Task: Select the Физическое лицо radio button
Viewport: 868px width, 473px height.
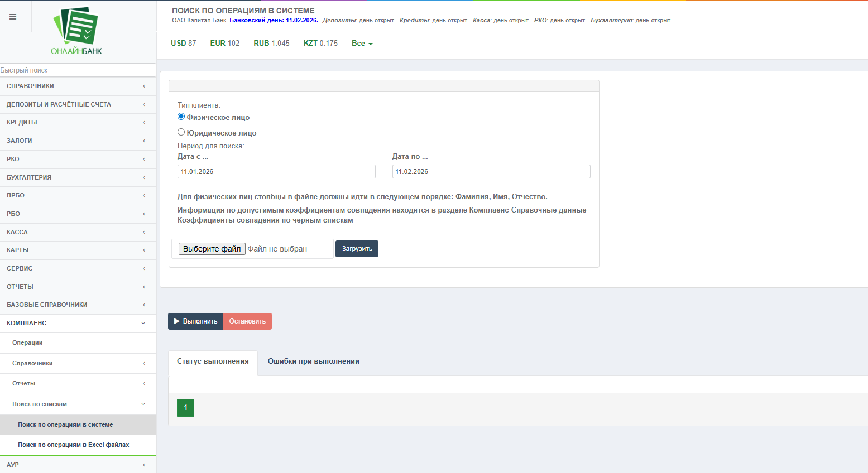Action: [181, 117]
